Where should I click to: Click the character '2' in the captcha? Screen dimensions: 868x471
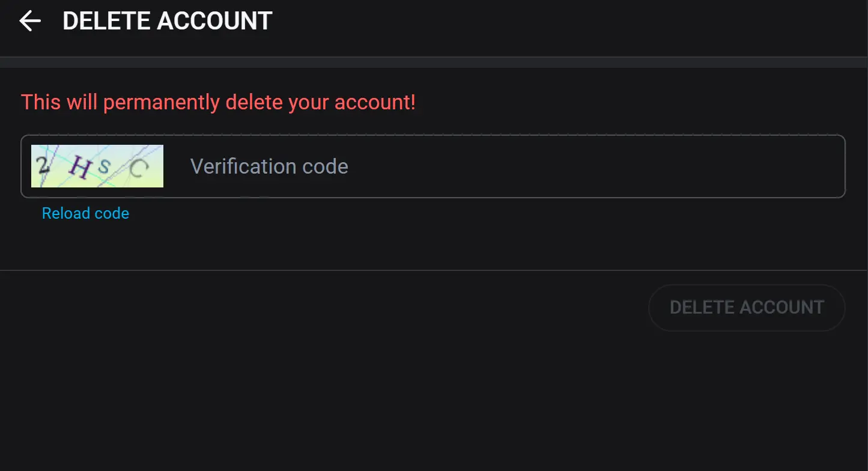tap(43, 163)
